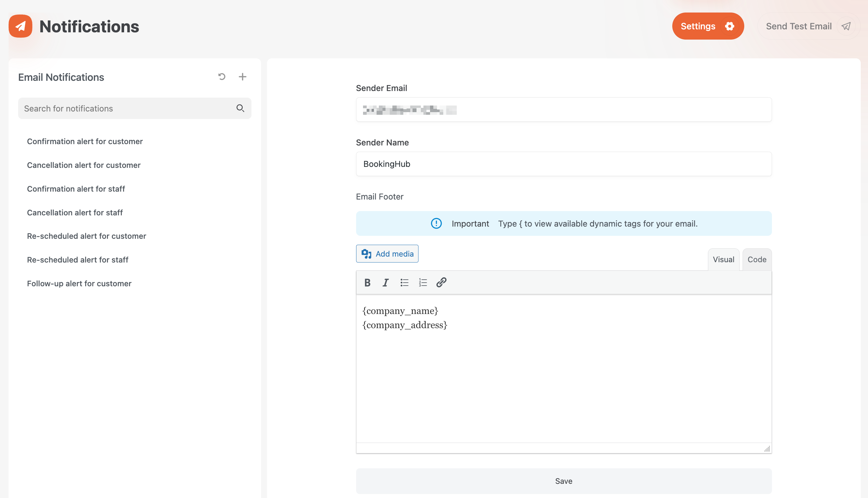The image size is (868, 498).
Task: Insert a numbered list
Action: coord(423,283)
